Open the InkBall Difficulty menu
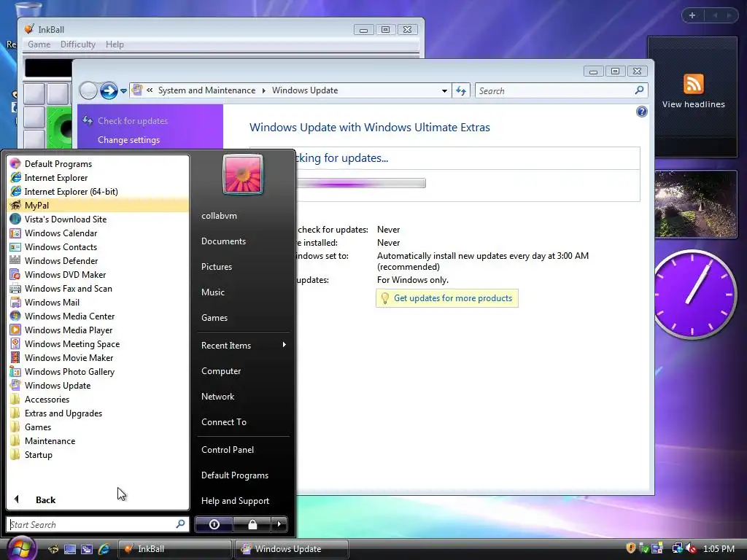This screenshot has width=747, height=560. (x=77, y=44)
